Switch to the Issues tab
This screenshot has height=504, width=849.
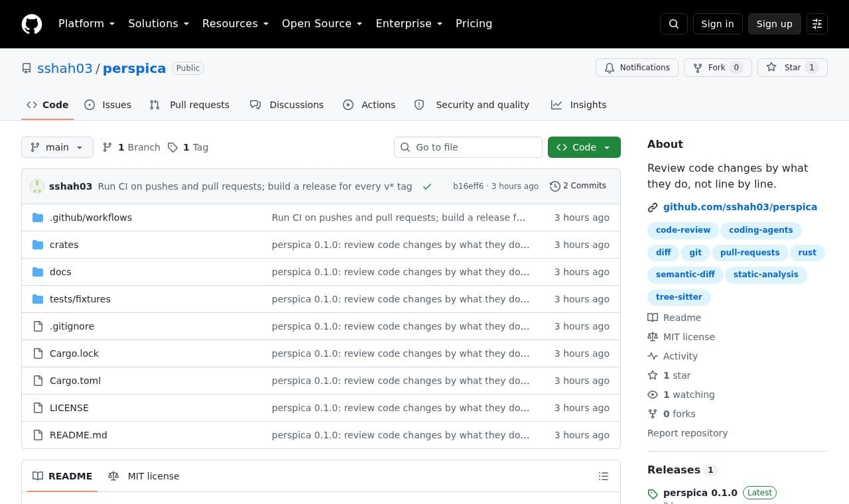pyautogui.click(x=108, y=105)
